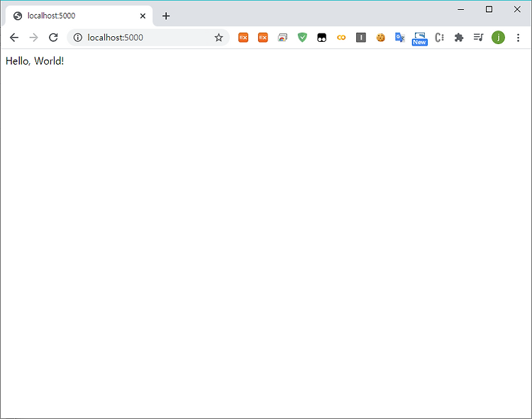This screenshot has height=419, width=532.
Task: Click the forward navigation arrow
Action: [x=33, y=38]
